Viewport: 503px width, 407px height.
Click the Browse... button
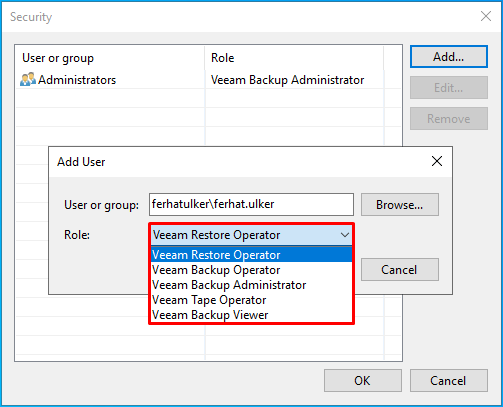400,205
